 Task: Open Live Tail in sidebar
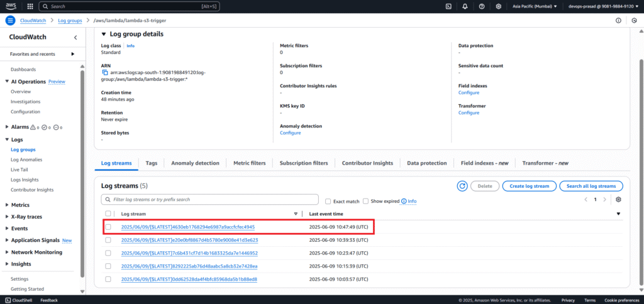[19, 170]
